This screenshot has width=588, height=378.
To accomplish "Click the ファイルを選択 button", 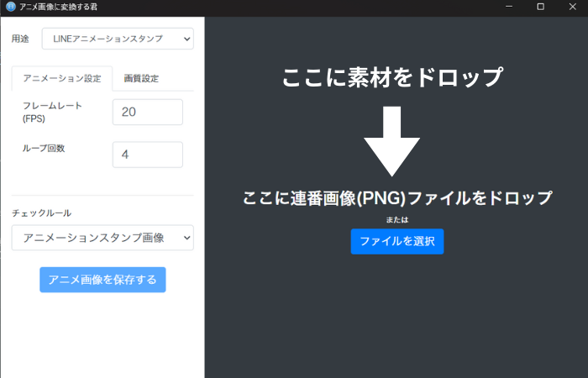I will 397,242.
